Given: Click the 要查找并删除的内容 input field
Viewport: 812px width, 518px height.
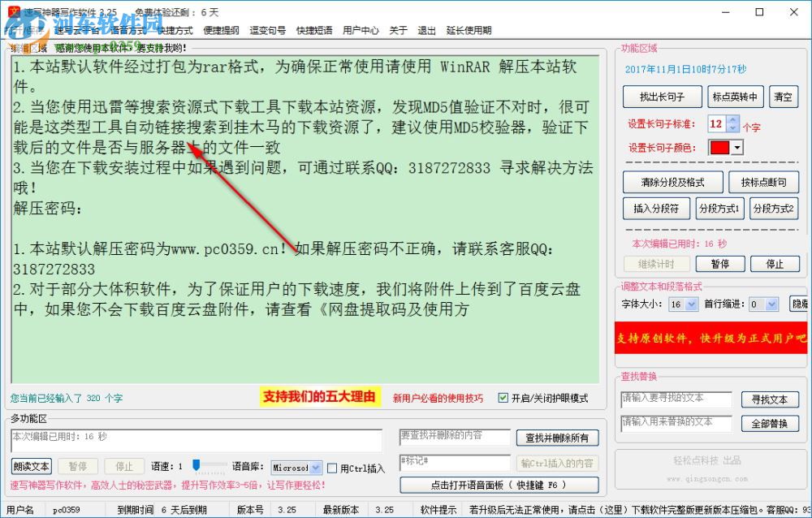Looking at the screenshot, I should (x=456, y=437).
